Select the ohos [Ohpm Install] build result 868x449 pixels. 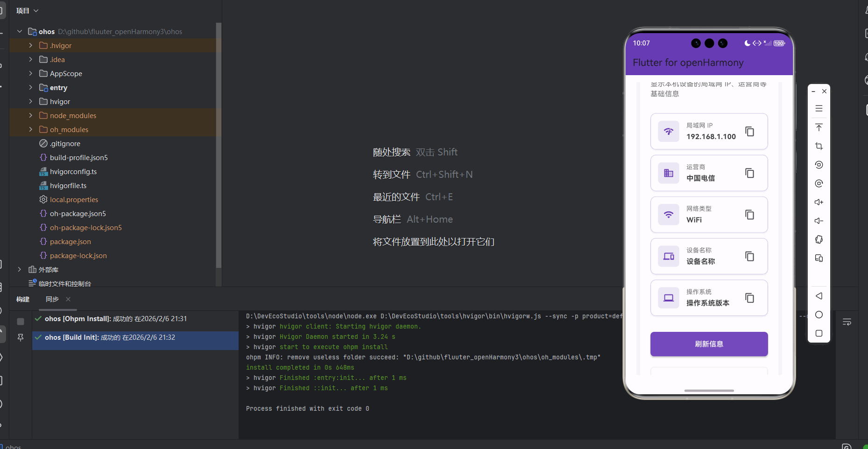135,319
